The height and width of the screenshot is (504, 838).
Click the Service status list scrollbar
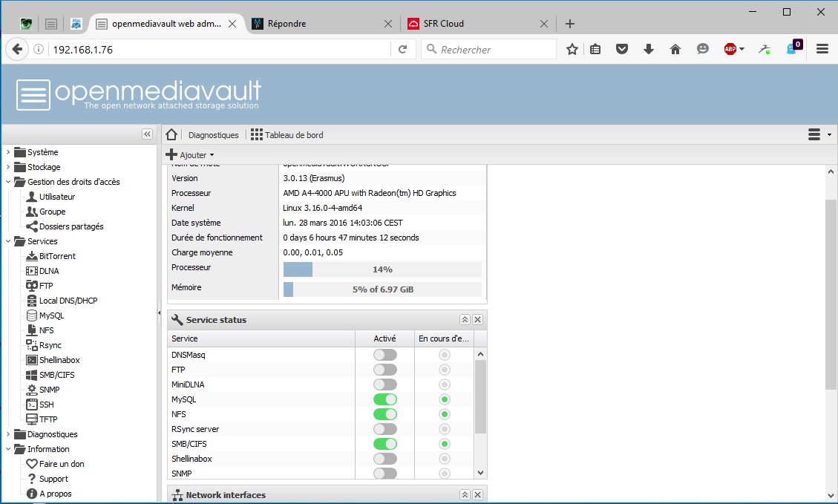480,396
